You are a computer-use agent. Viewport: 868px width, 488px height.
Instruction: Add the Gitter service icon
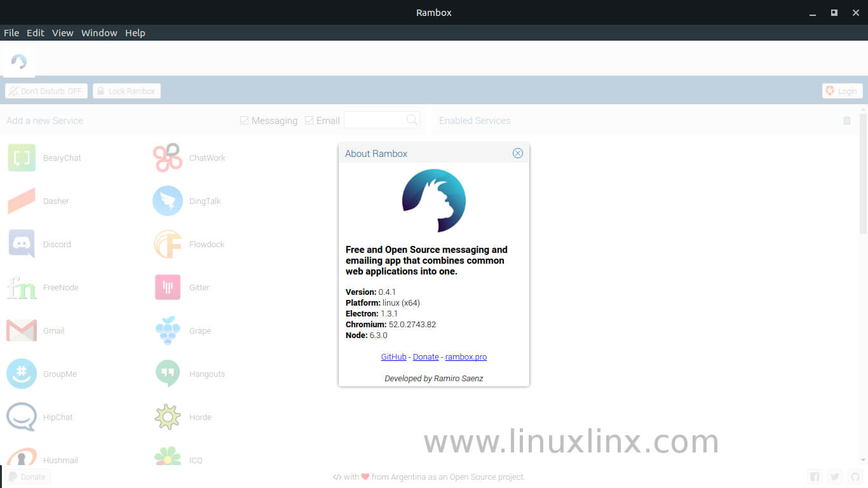pyautogui.click(x=168, y=287)
